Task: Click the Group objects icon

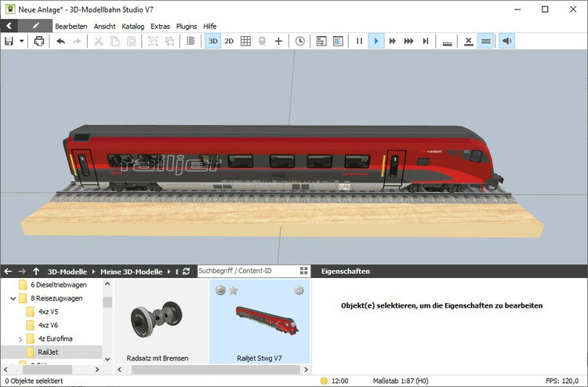Action: (153, 41)
